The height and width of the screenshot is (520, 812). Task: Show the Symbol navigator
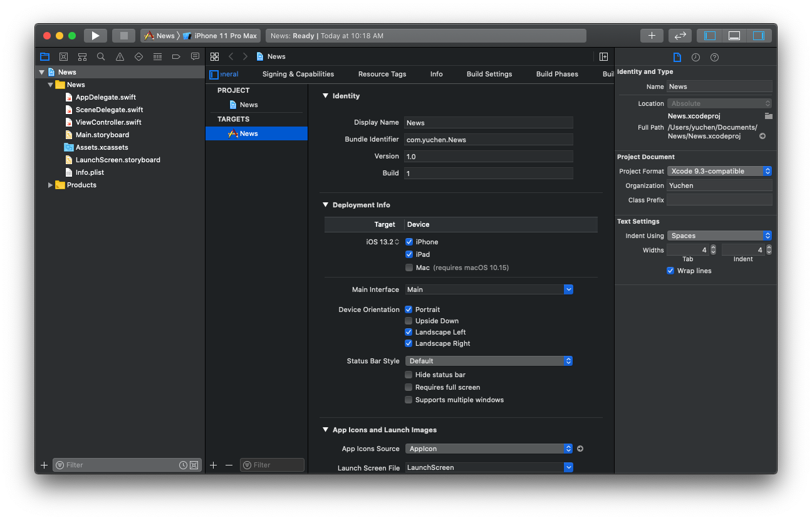[82, 56]
